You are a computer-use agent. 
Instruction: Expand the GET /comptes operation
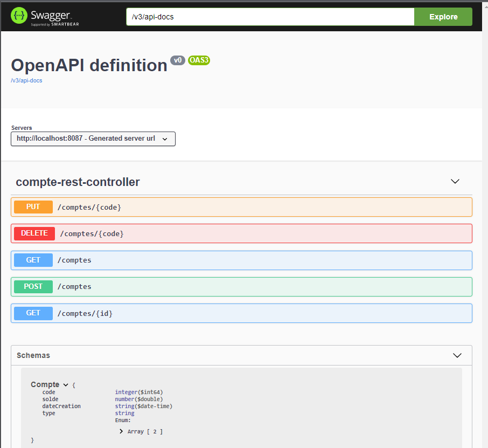pos(242,260)
